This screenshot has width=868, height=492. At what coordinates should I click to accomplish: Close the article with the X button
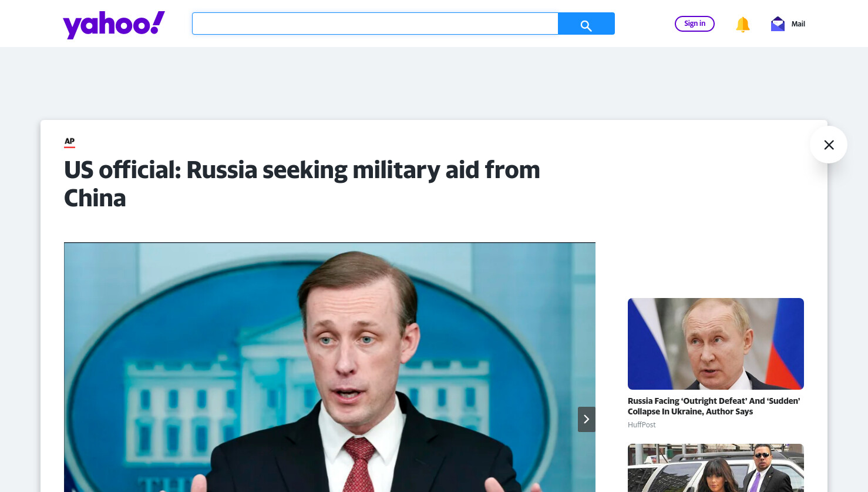click(829, 145)
